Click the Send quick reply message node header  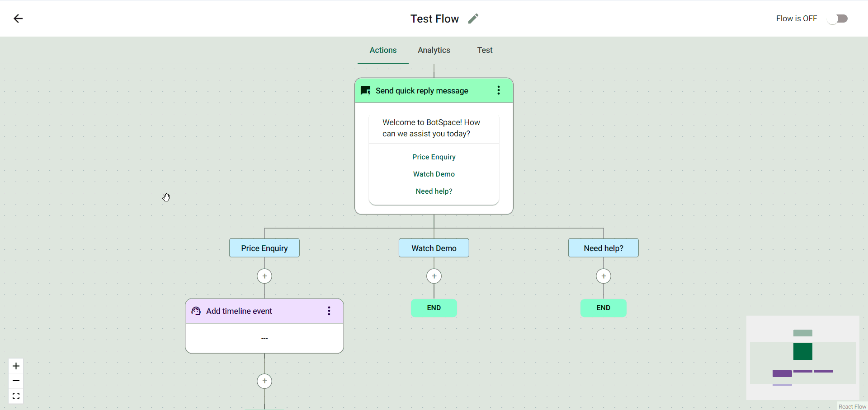point(422,91)
